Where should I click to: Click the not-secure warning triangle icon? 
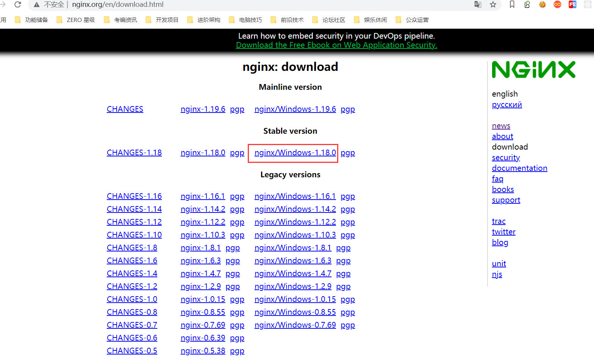pyautogui.click(x=37, y=5)
